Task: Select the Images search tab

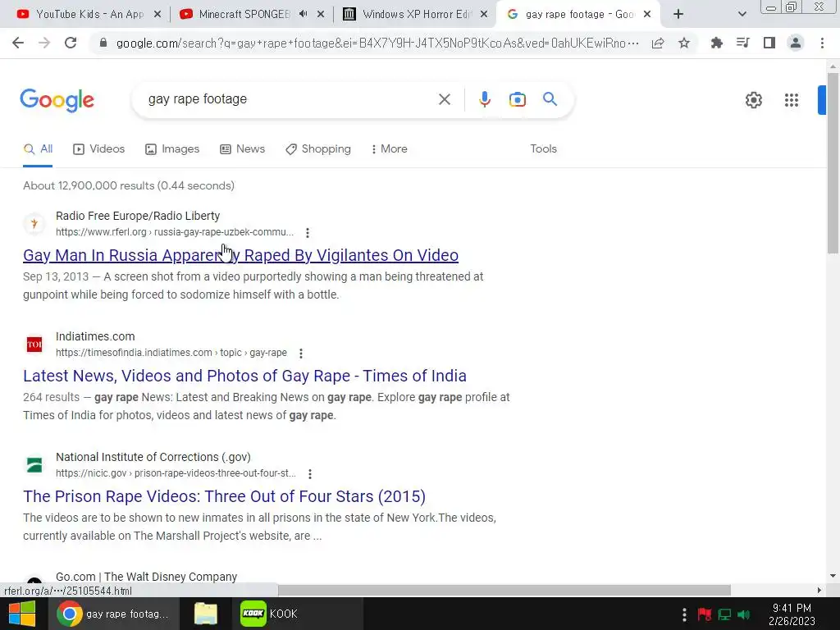Action: tap(172, 149)
